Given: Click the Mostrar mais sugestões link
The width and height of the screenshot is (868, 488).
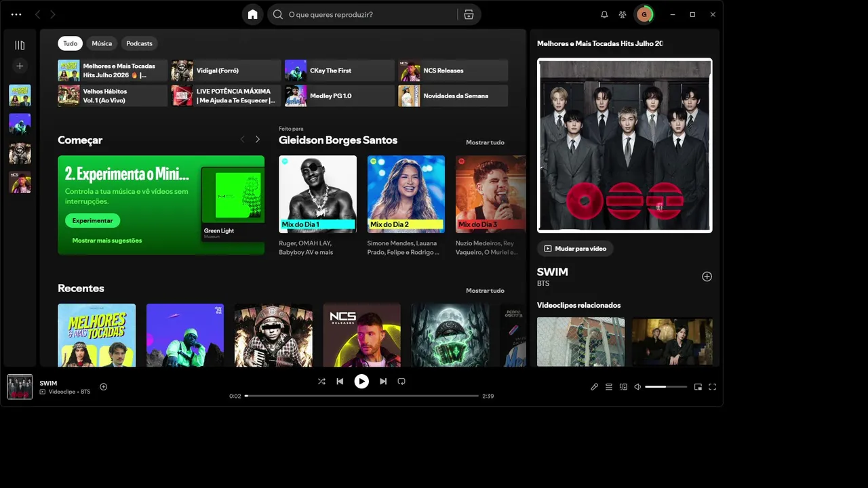Looking at the screenshot, I should [107, 241].
